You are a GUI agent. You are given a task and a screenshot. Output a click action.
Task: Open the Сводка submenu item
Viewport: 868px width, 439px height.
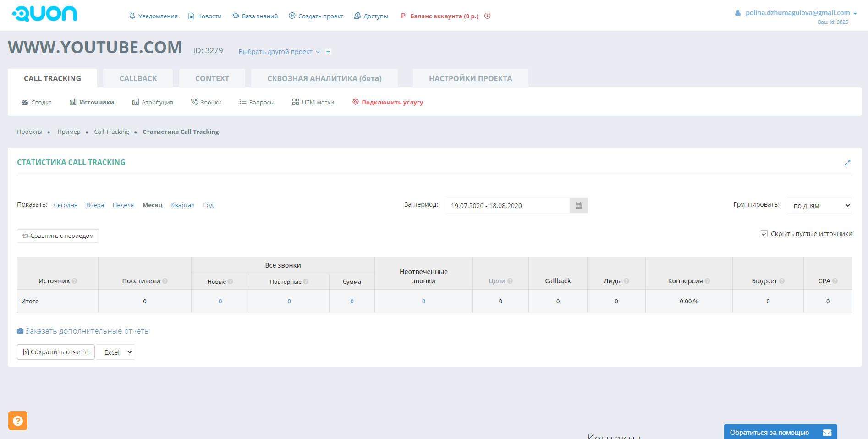(x=37, y=102)
